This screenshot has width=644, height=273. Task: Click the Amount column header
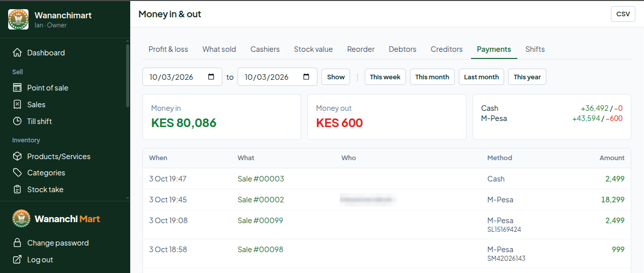[x=612, y=158]
